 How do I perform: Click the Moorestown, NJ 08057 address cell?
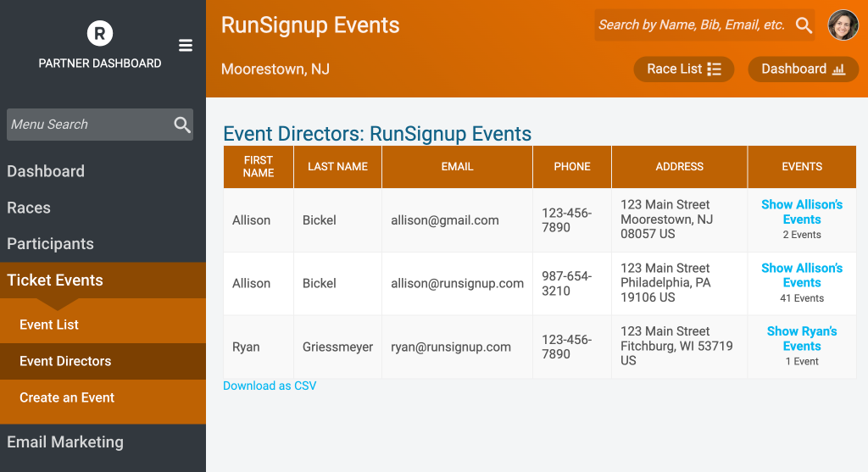tap(679, 220)
